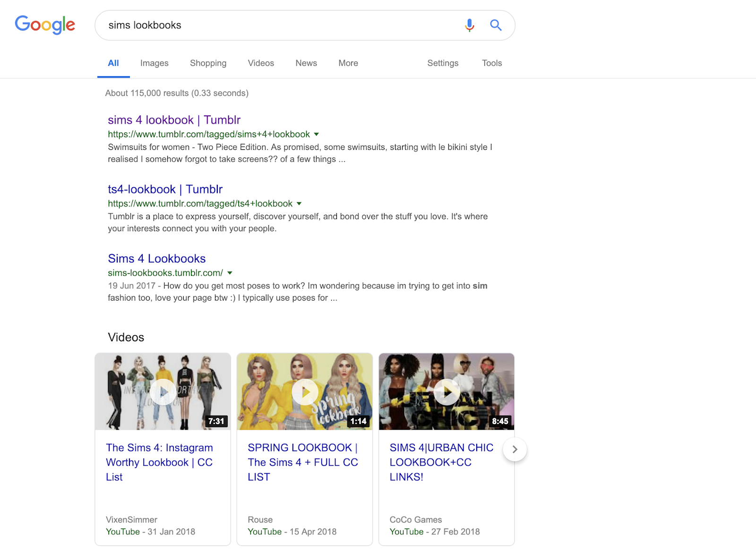This screenshot has height=556, width=756.
Task: Play the Spring Lookbook video
Action: click(x=305, y=391)
